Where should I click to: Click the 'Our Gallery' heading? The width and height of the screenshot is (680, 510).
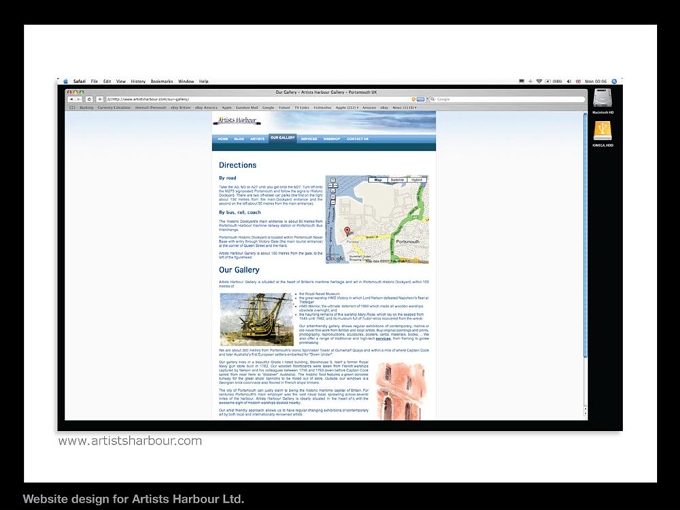pos(239,270)
